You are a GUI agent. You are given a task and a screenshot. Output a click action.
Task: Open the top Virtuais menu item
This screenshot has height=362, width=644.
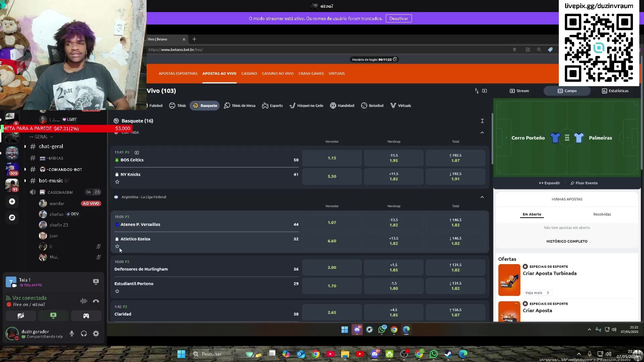pyautogui.click(x=337, y=73)
